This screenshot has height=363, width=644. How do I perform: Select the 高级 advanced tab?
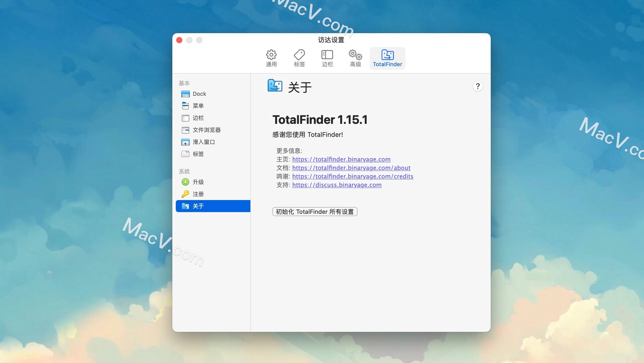coord(355,58)
